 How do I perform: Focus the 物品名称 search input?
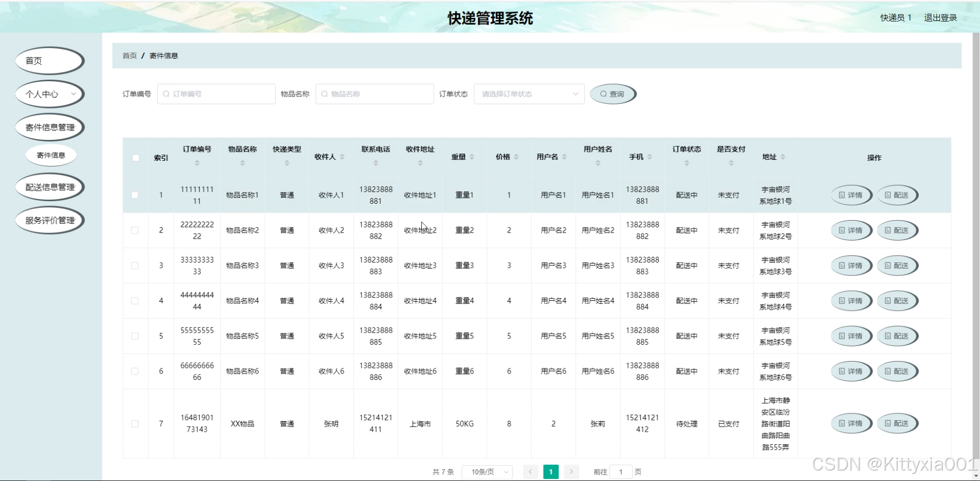click(375, 94)
